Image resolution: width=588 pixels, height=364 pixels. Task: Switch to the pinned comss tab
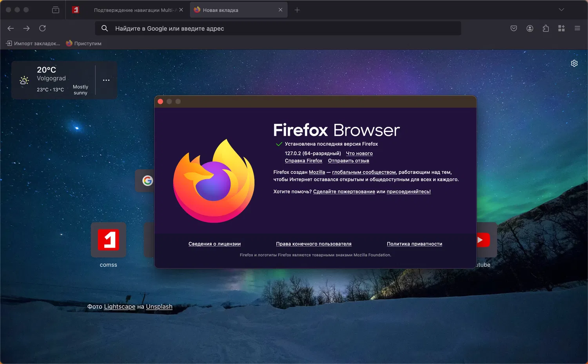pyautogui.click(x=76, y=10)
